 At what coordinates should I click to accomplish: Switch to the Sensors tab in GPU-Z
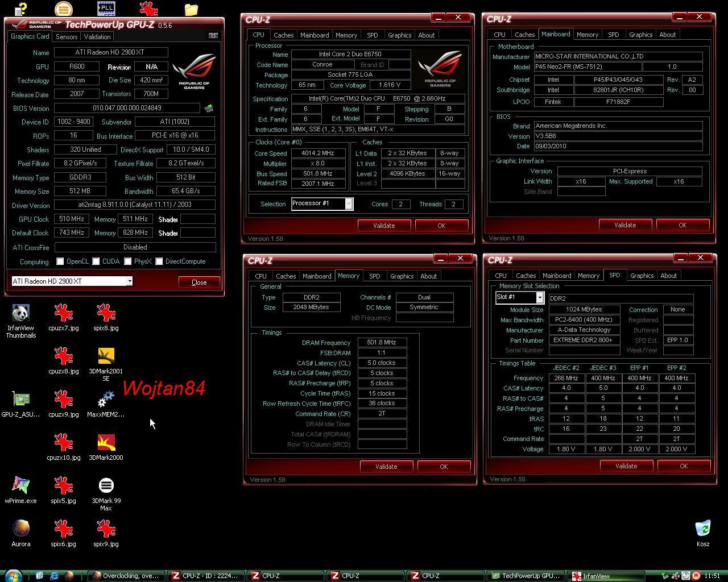(67, 36)
